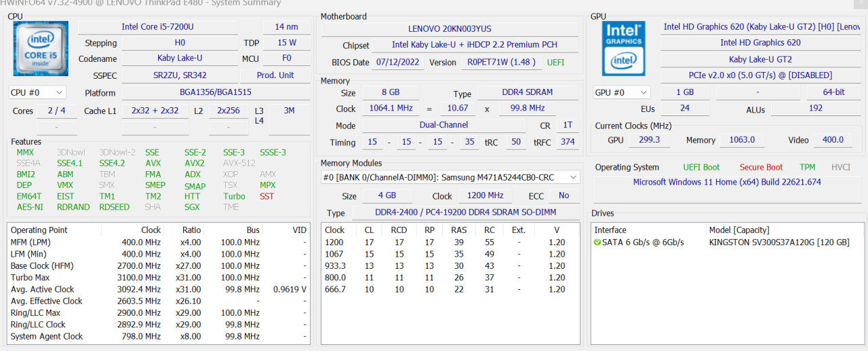This screenshot has width=868, height=351.
Task: Click the 64-bit bus width field
Action: [x=833, y=92]
